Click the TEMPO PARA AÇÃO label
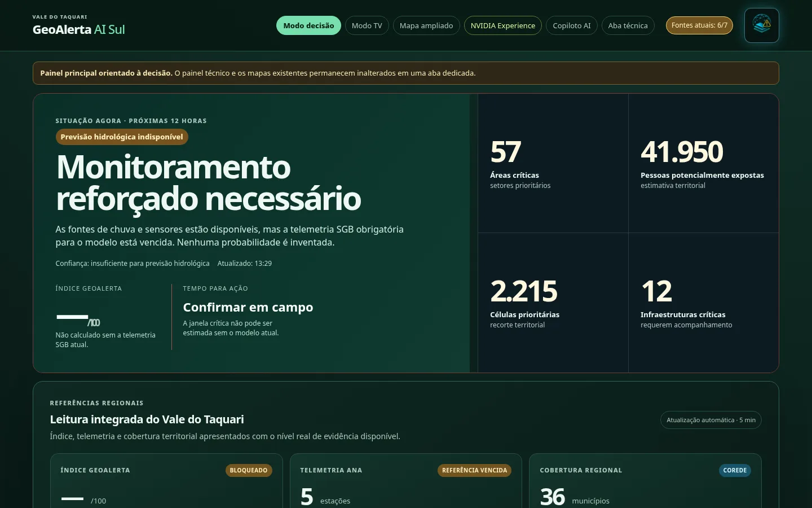Image resolution: width=812 pixels, height=508 pixels. coord(215,288)
